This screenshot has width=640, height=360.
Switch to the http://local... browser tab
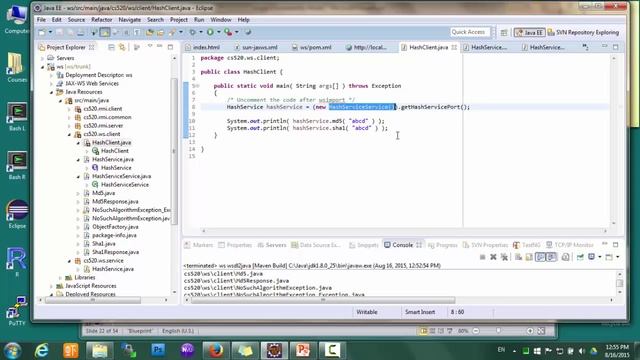[x=367, y=47]
